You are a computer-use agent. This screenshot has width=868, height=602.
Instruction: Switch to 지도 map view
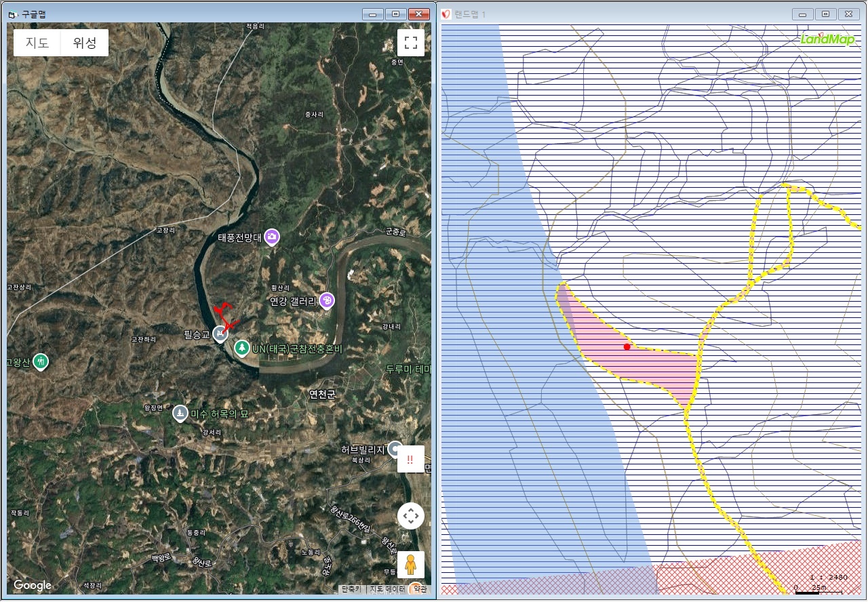pyautogui.click(x=37, y=43)
